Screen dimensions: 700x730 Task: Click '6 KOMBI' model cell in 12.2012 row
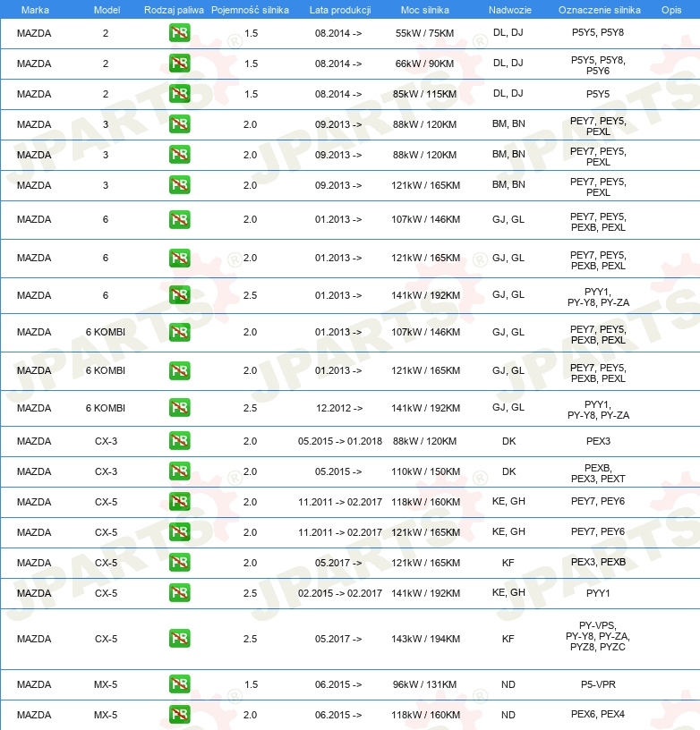click(106, 408)
